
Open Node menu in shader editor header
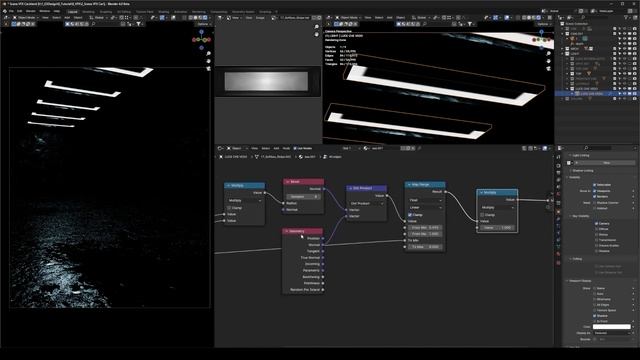(287, 149)
